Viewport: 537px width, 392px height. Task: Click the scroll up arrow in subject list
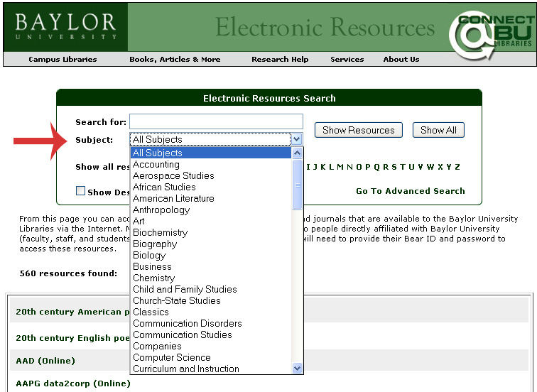298,153
